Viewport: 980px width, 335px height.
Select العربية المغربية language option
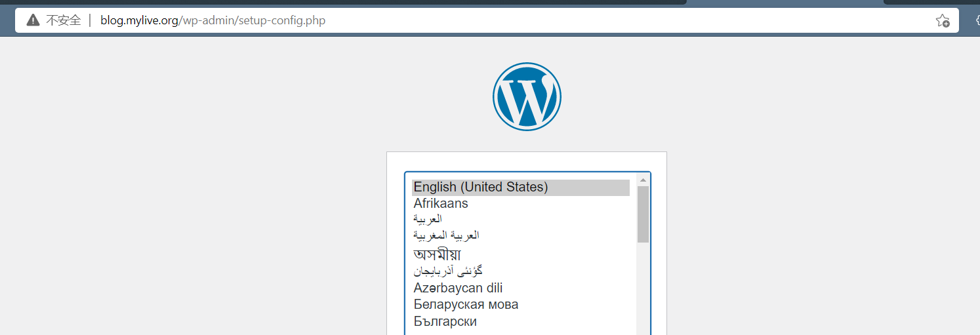pos(521,235)
